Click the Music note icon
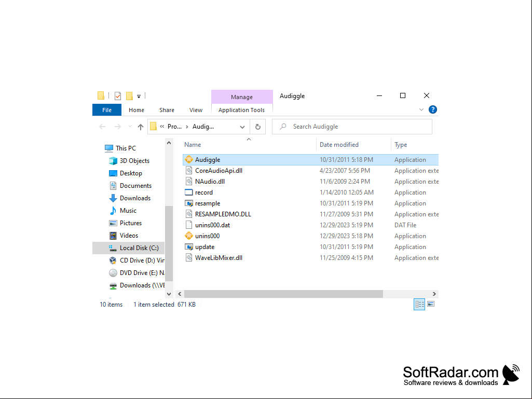This screenshot has width=532, height=399. point(113,210)
